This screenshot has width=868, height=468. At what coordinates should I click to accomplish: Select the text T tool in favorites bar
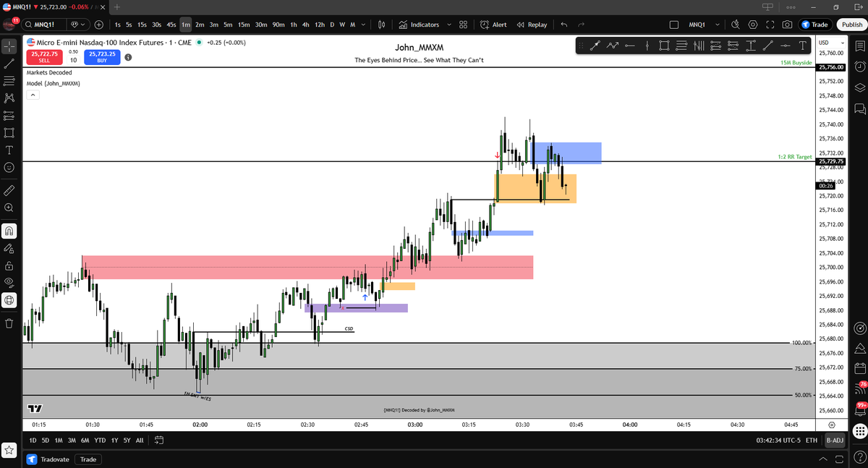(802, 46)
